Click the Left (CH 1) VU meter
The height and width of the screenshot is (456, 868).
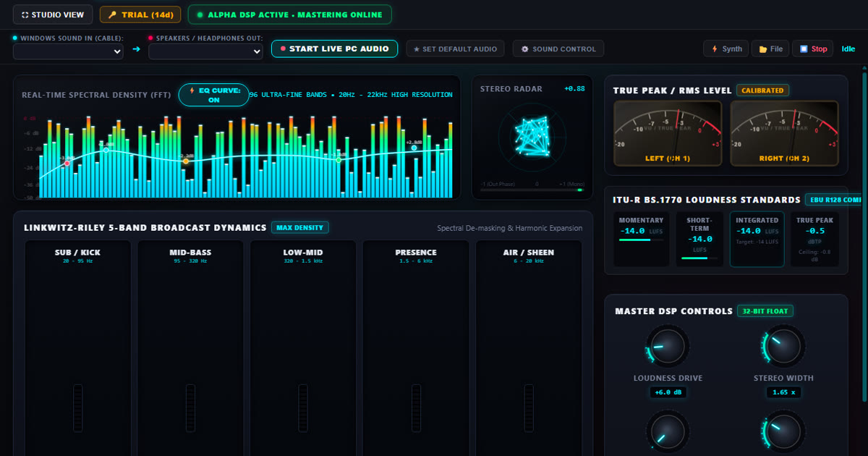(x=668, y=133)
